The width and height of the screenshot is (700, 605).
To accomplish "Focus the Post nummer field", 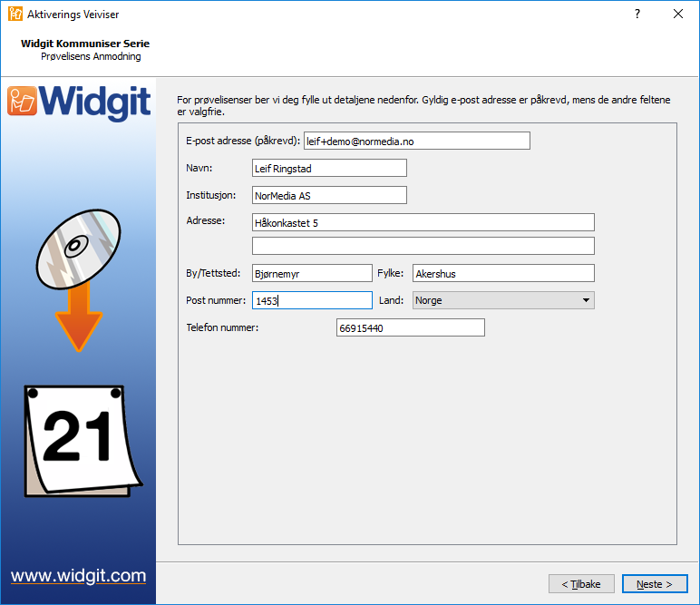I will click(x=312, y=300).
